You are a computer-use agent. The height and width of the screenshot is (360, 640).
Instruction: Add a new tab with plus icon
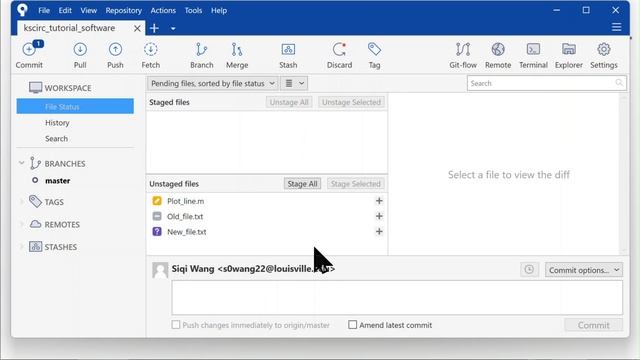tap(154, 28)
